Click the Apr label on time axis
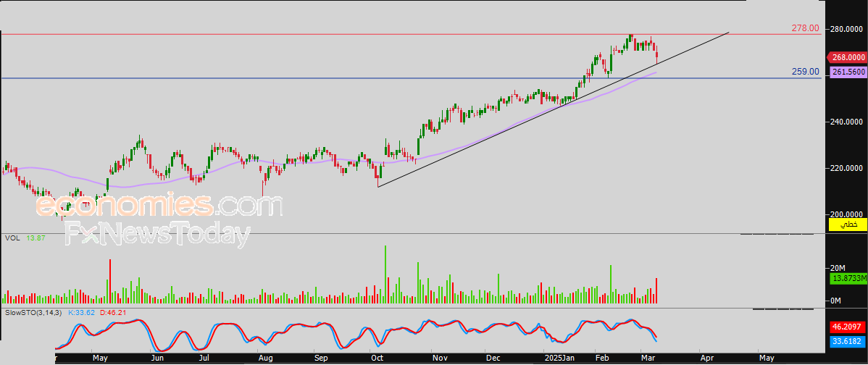 pos(706,358)
